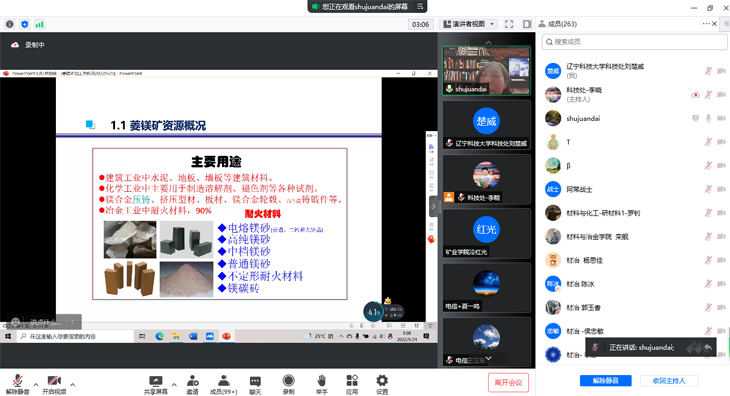Expand share screen options arrow

[x=174, y=385]
